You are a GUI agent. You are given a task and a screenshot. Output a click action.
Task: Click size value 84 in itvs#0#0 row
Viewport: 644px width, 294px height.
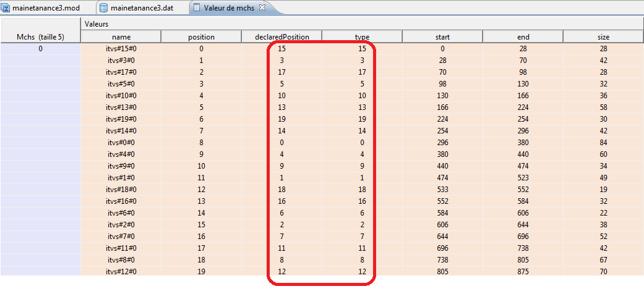point(603,143)
